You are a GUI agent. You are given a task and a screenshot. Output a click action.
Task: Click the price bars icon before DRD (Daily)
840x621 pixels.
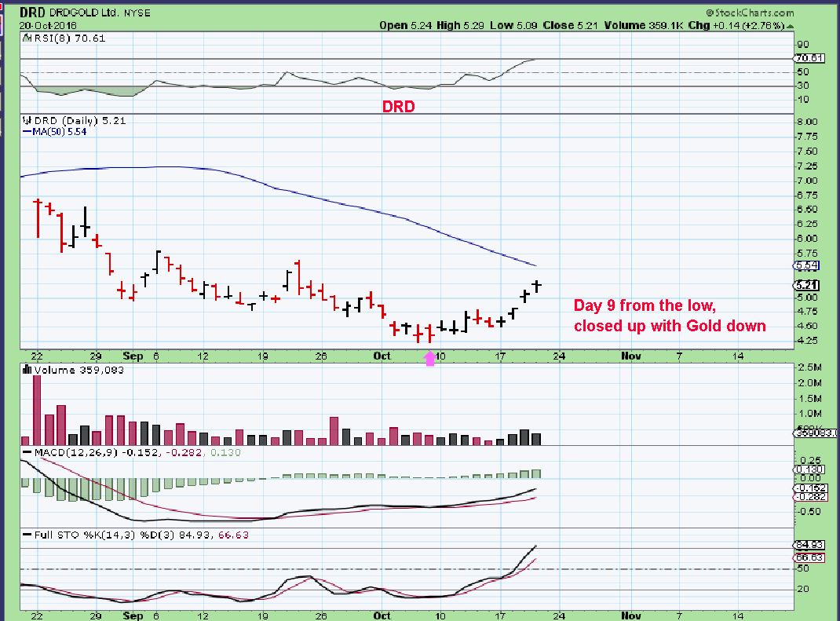pos(27,121)
